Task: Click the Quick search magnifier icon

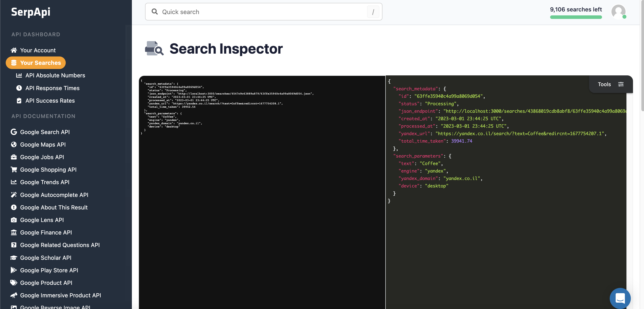Action: click(155, 11)
